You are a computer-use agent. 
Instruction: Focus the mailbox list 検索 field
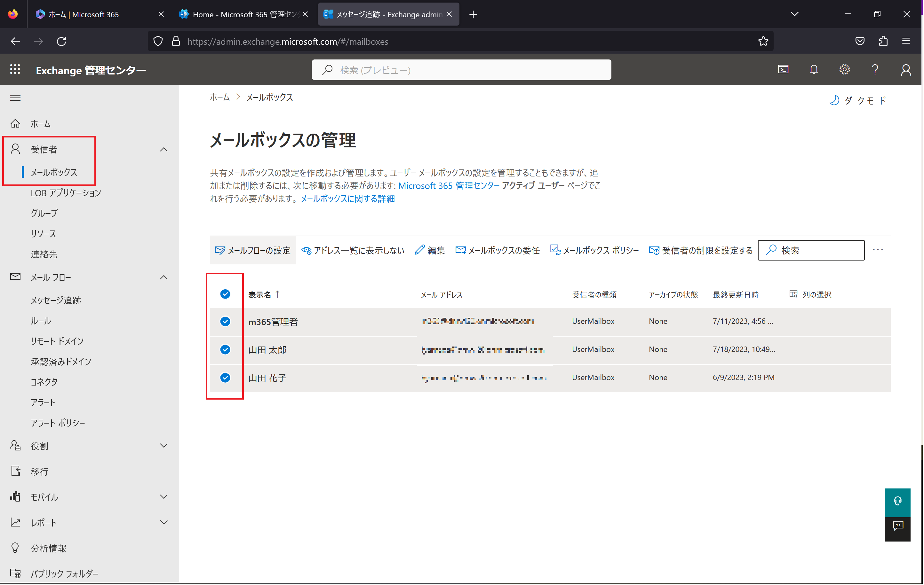[x=811, y=250]
